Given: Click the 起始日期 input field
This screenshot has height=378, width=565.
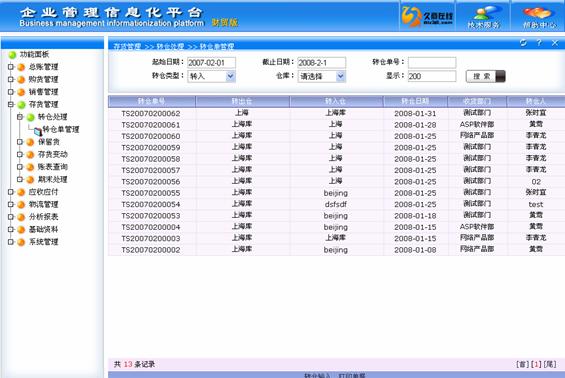Looking at the screenshot, I should tap(212, 63).
